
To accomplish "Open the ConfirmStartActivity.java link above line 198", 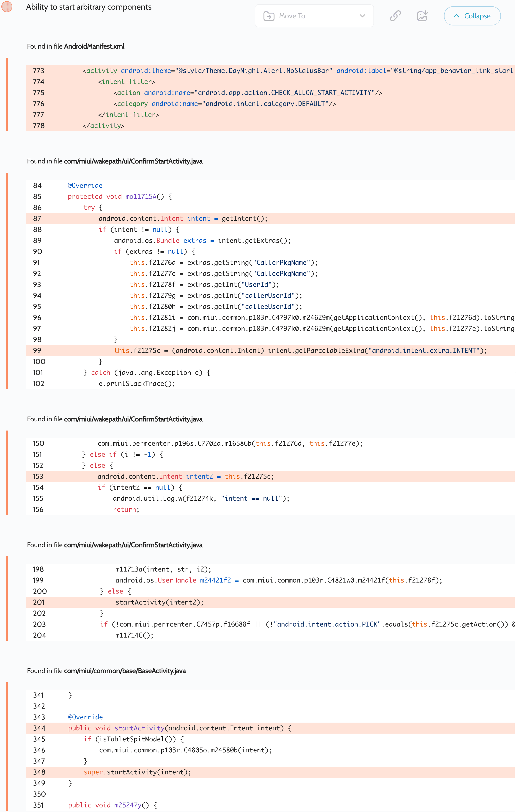I will (133, 545).
